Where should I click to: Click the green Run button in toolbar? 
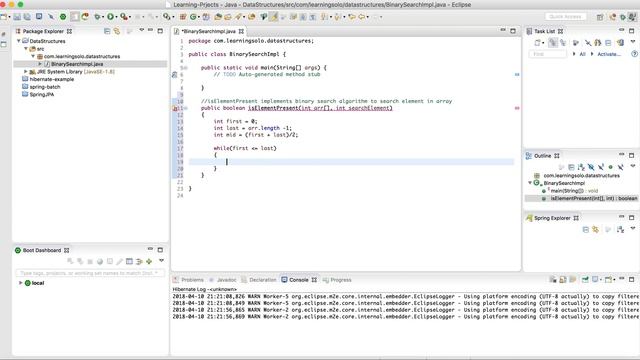click(110, 17)
